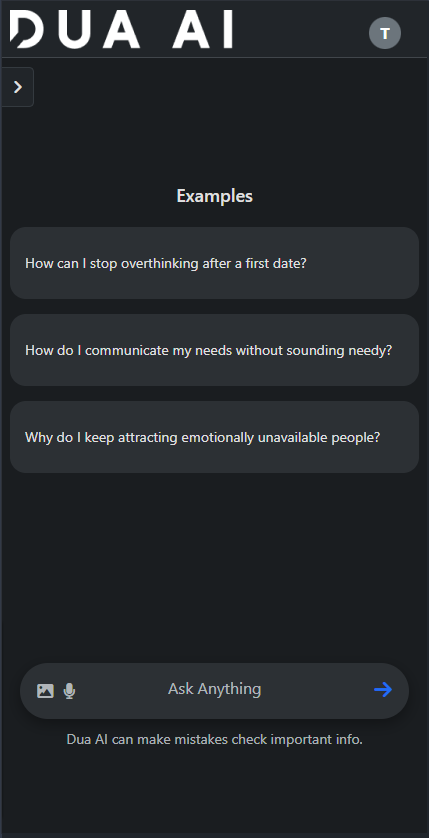Focus the Ask Anything input field
The width and height of the screenshot is (429, 838).
tap(214, 690)
